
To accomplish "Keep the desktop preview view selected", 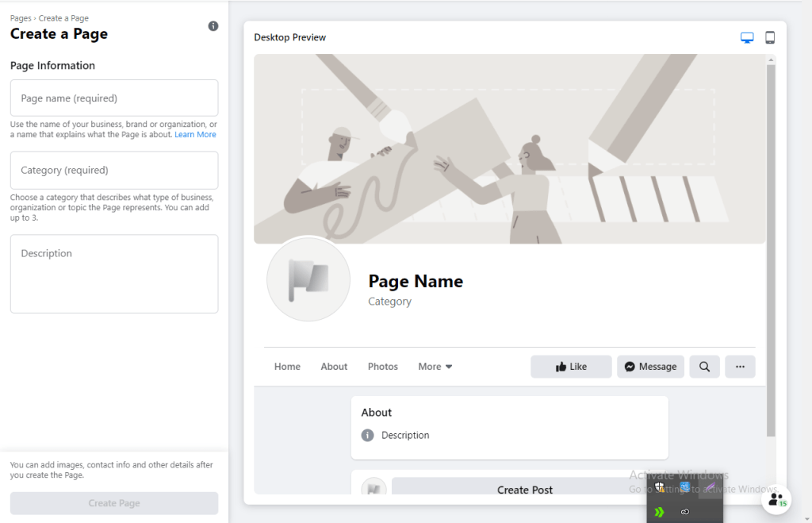I will pos(746,37).
